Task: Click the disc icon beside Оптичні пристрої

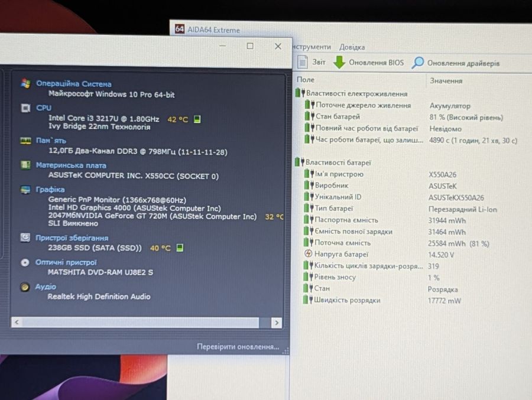Action: coord(25,262)
